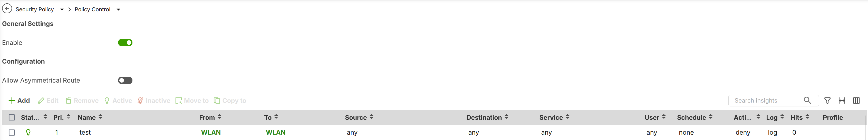This screenshot has height=140, width=868.
Task: Expand the Security Policy breadcrumb dropdown
Action: click(62, 9)
